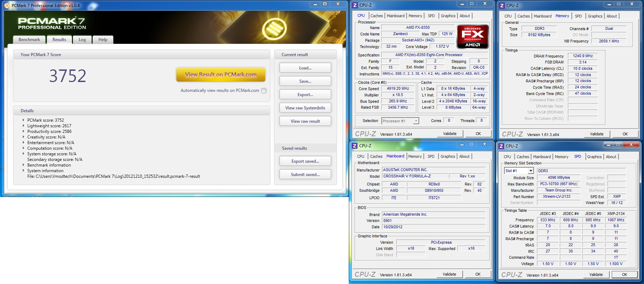Click the BIOS date 10/29/2012 field
Screen dimensions: 644x284
point(434,227)
